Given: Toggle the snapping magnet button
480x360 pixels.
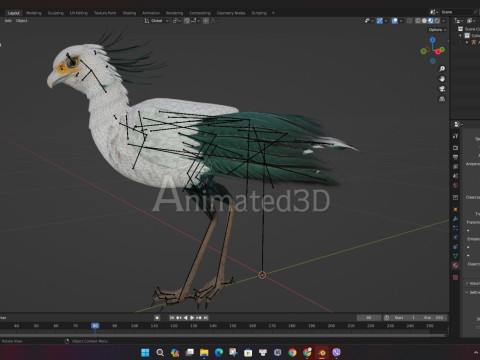Looking at the screenshot, I should point(187,21).
